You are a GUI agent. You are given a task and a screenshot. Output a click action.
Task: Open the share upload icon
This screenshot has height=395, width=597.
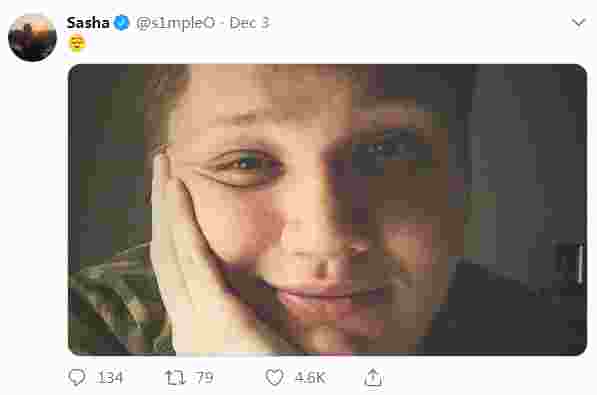373,377
